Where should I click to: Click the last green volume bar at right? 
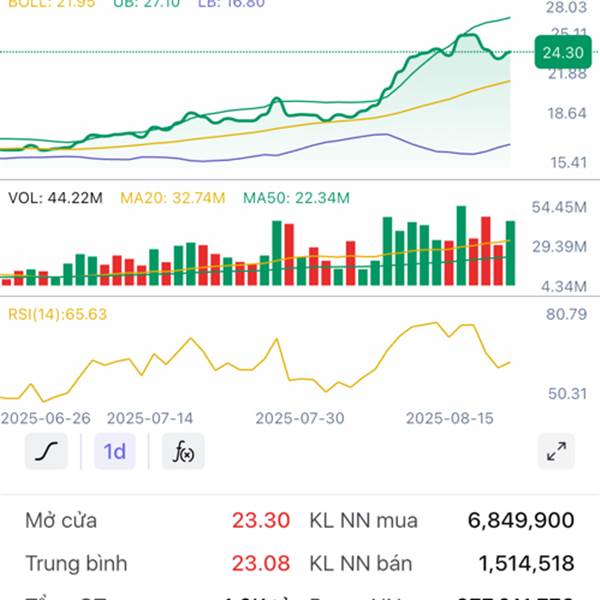[x=510, y=253]
